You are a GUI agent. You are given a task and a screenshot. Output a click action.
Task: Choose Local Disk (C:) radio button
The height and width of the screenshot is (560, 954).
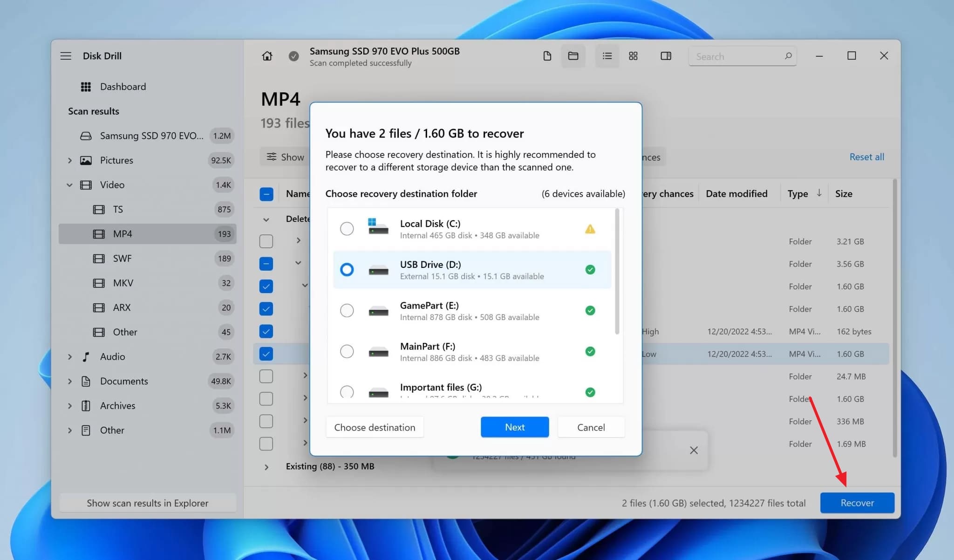click(347, 228)
